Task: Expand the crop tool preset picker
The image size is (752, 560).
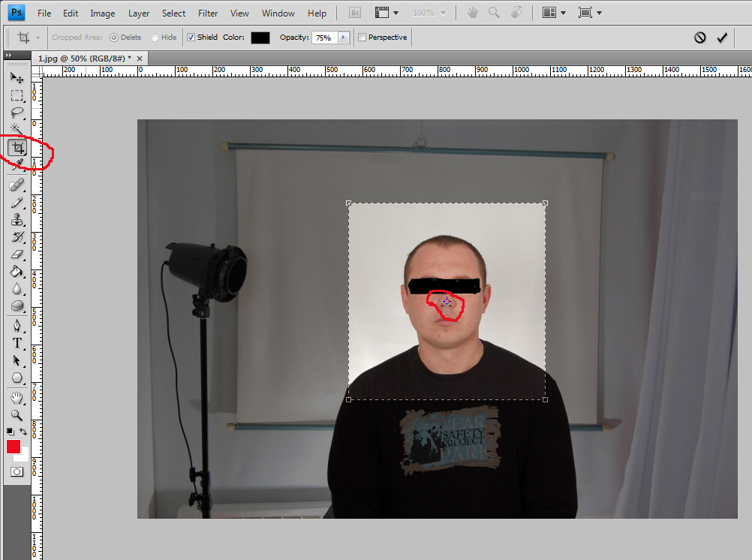Action: (x=38, y=38)
